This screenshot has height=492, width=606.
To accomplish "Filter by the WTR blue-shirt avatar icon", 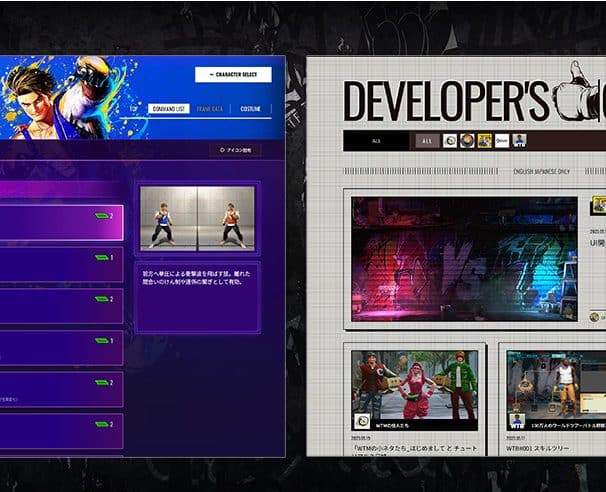I will pos(519,141).
